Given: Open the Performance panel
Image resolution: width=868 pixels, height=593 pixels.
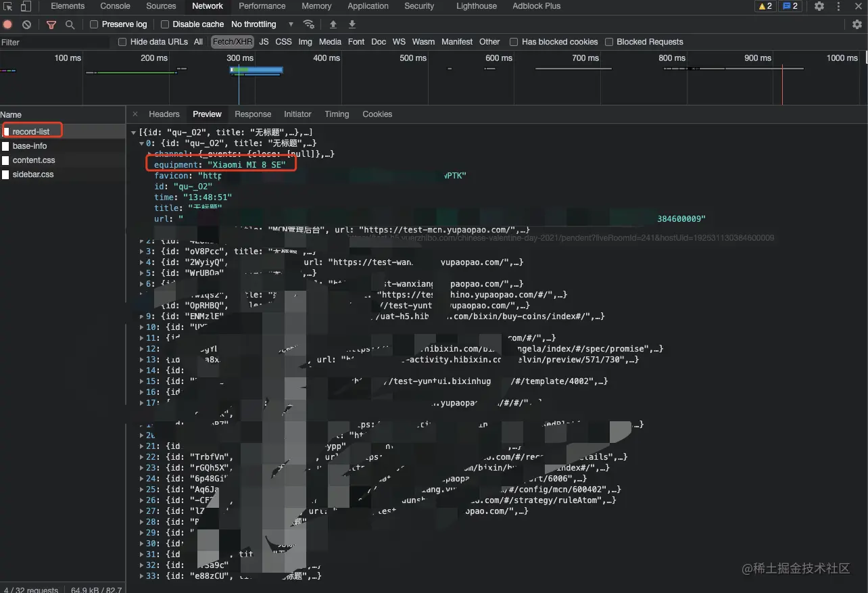Looking at the screenshot, I should [x=262, y=6].
